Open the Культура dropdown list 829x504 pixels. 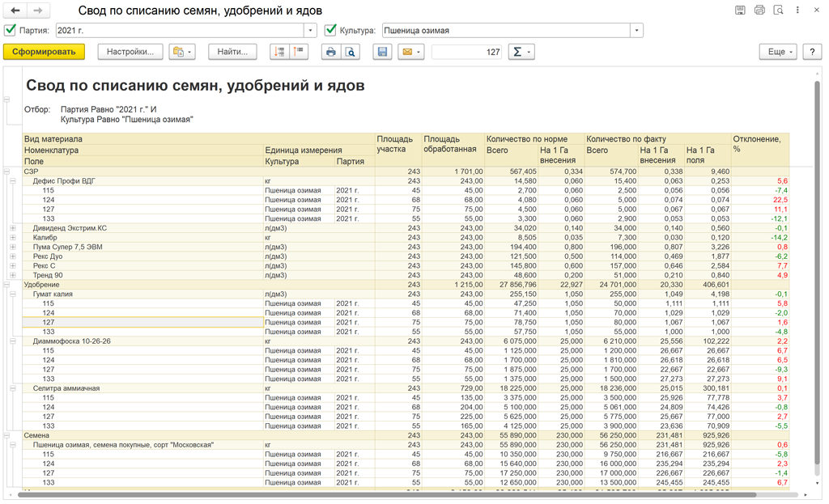637,31
